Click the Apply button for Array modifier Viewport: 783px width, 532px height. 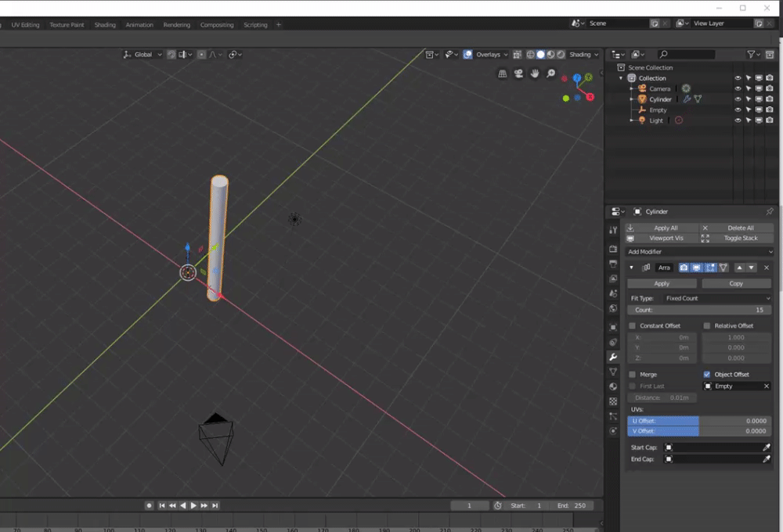[x=662, y=283]
